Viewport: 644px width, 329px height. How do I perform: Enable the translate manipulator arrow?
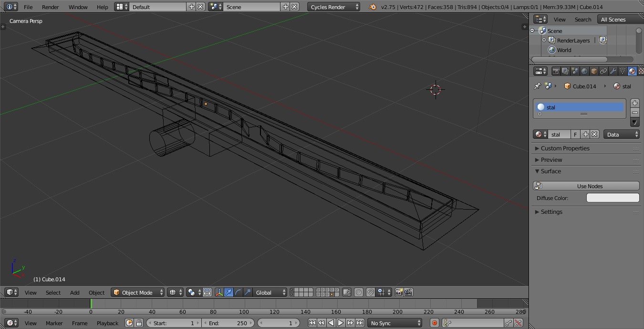pyautogui.click(x=229, y=293)
